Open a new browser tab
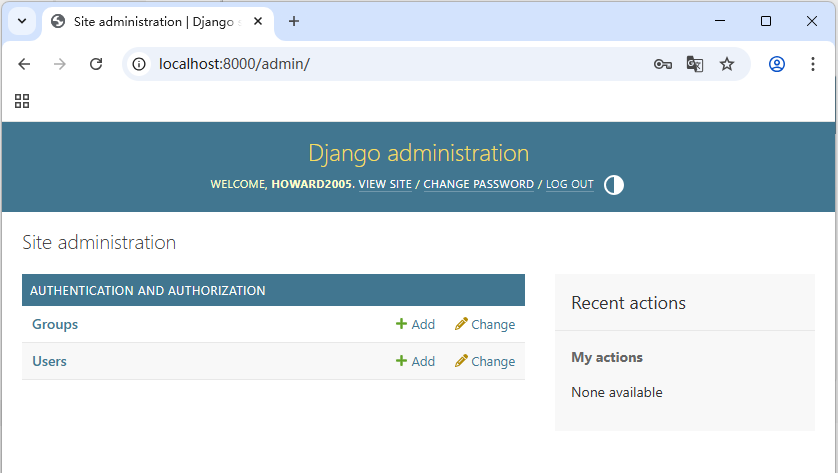The height and width of the screenshot is (473, 838). pyautogui.click(x=294, y=21)
